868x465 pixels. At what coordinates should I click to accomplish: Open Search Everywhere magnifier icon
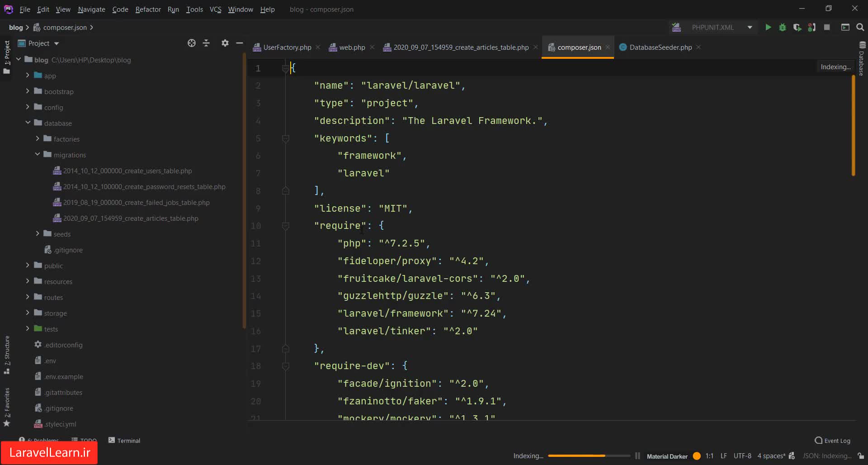(x=860, y=28)
